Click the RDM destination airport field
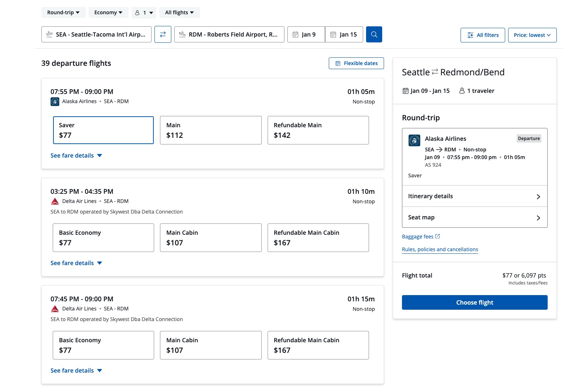 [x=229, y=34]
